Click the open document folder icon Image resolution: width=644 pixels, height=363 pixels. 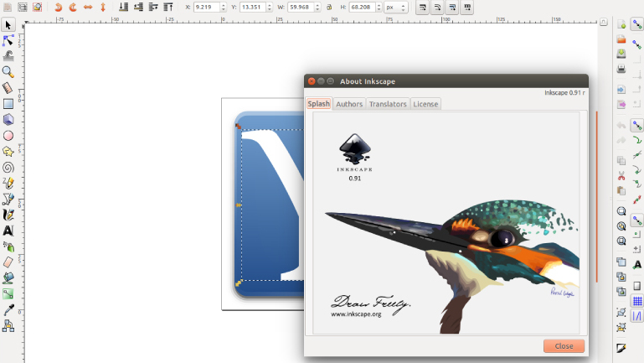(x=621, y=39)
